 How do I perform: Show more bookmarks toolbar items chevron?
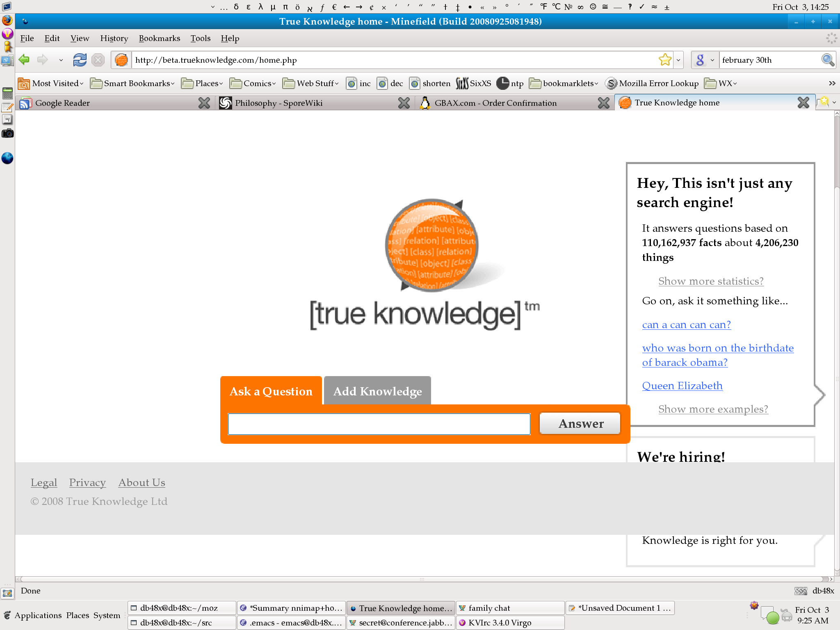point(832,83)
